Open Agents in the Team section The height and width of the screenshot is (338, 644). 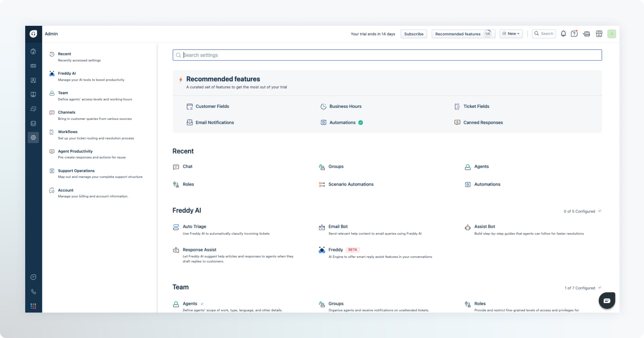point(190,304)
